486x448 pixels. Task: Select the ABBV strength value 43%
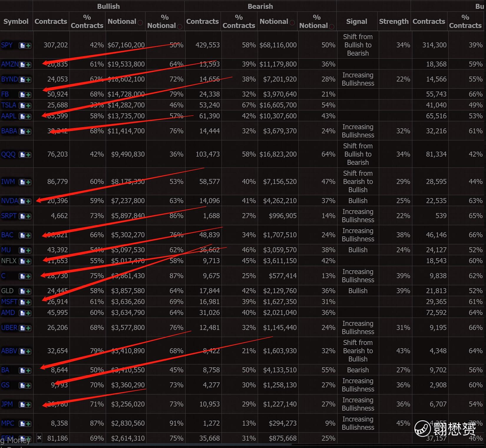[x=403, y=351]
